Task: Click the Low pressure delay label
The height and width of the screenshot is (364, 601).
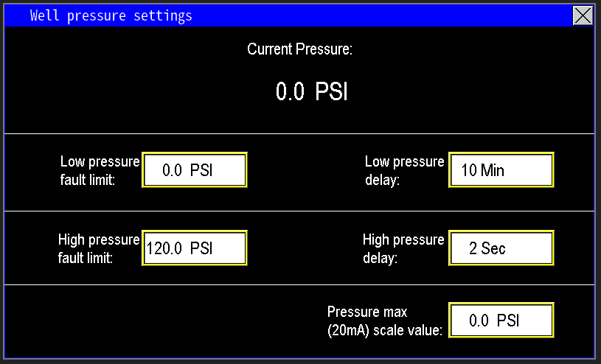Action: coord(404,170)
